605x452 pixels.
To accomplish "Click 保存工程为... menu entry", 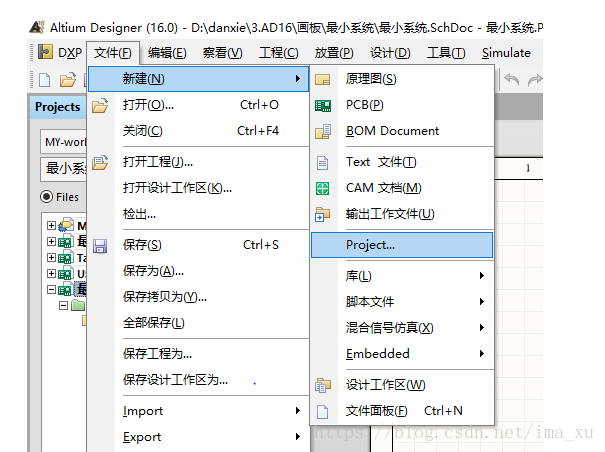I will point(158,353).
